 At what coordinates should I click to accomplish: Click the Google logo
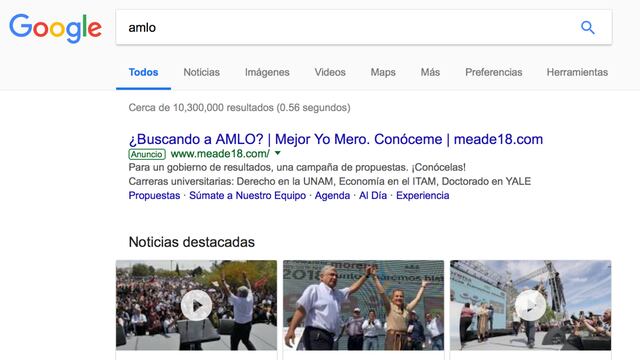(x=56, y=28)
